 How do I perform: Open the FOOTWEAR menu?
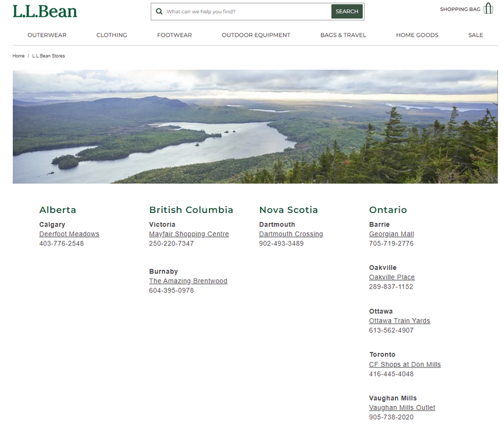point(175,35)
